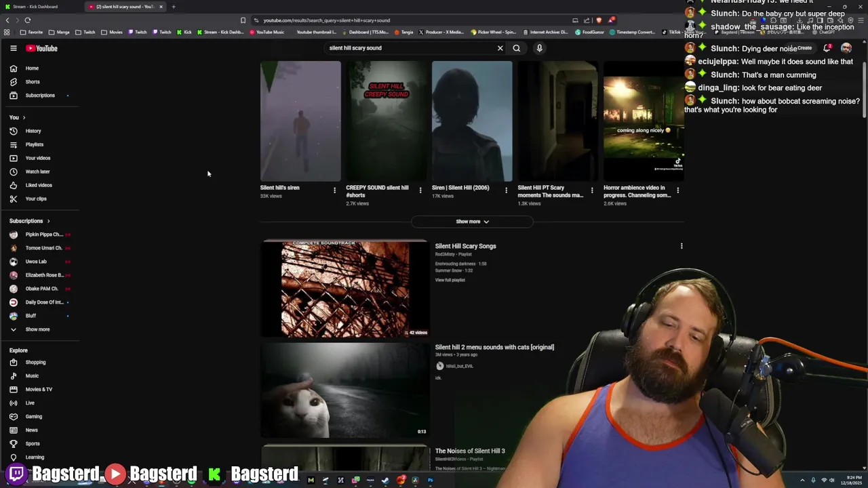Bookmark this page in the address bar
Viewport: 868px width, 488px height.
coord(243,20)
